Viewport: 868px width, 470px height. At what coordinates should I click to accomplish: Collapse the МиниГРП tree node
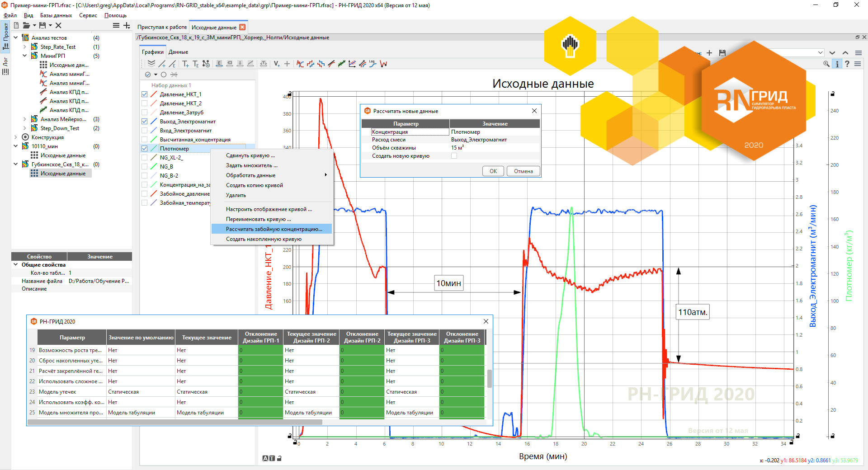(25, 56)
